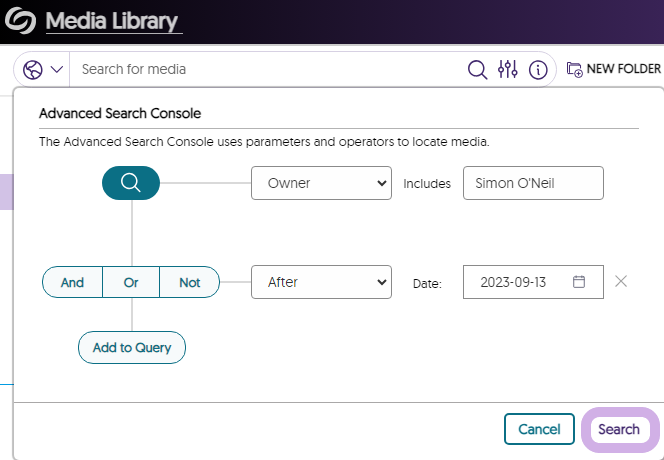Click the magnifier icon in search bar
Screen dimensions: 664x460
pyautogui.click(x=478, y=69)
